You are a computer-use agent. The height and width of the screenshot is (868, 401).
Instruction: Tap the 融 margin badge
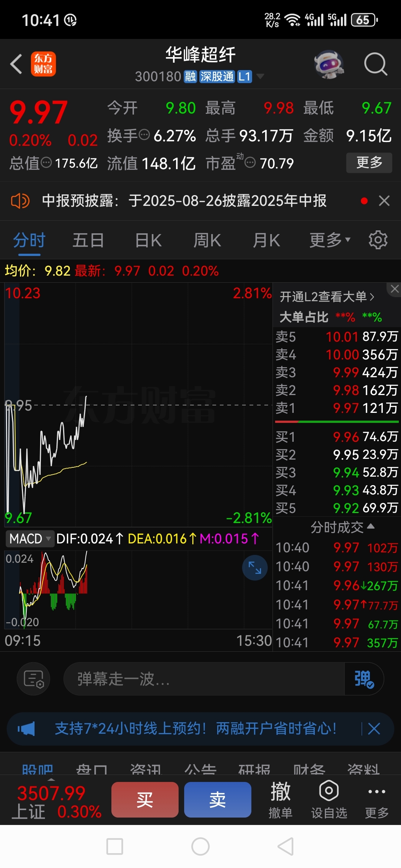coord(190,76)
